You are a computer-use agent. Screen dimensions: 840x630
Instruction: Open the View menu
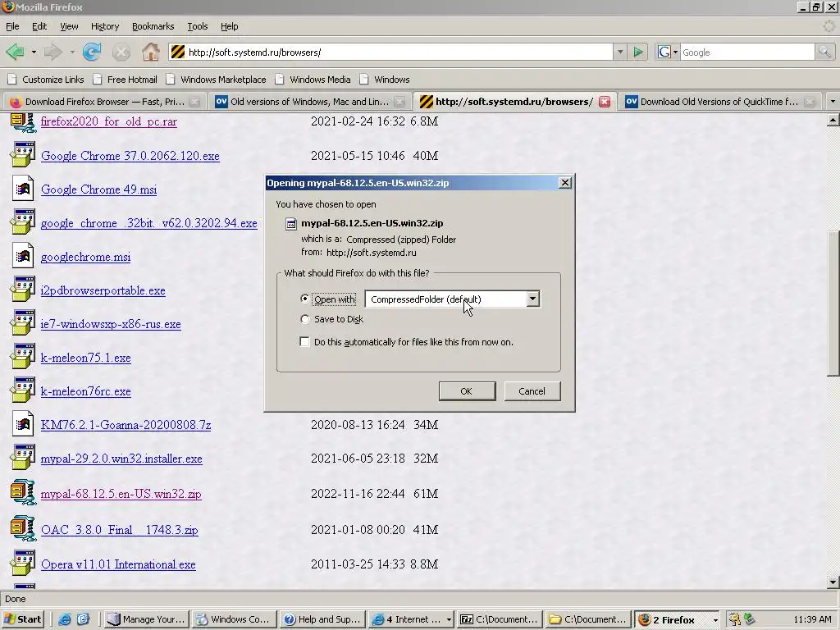69,26
